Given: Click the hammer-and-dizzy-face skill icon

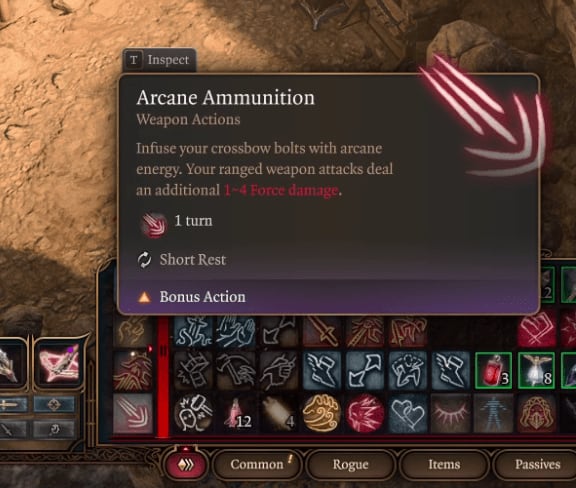Looking at the screenshot, I should click(193, 413).
